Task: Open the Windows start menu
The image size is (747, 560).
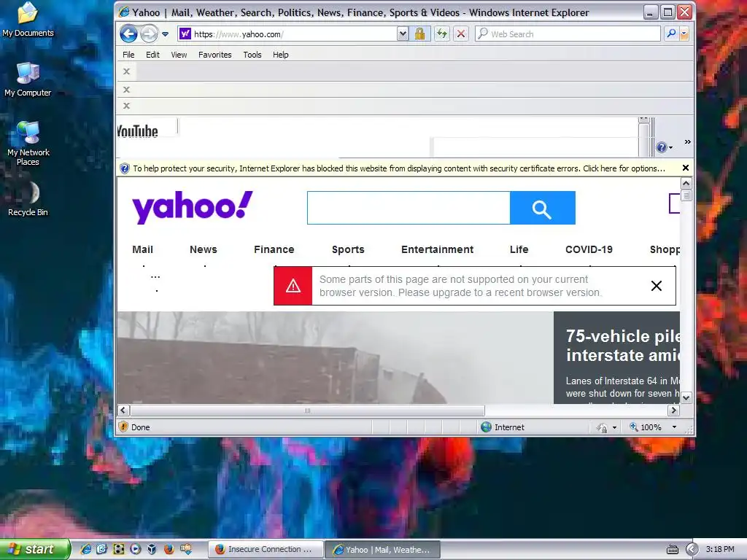Action: pyautogui.click(x=35, y=549)
